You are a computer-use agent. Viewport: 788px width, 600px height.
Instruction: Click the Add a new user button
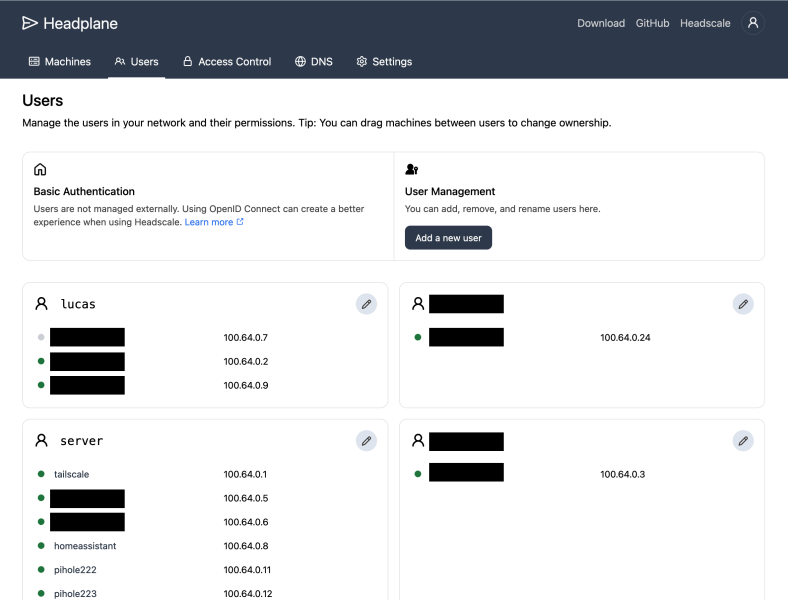[448, 238]
